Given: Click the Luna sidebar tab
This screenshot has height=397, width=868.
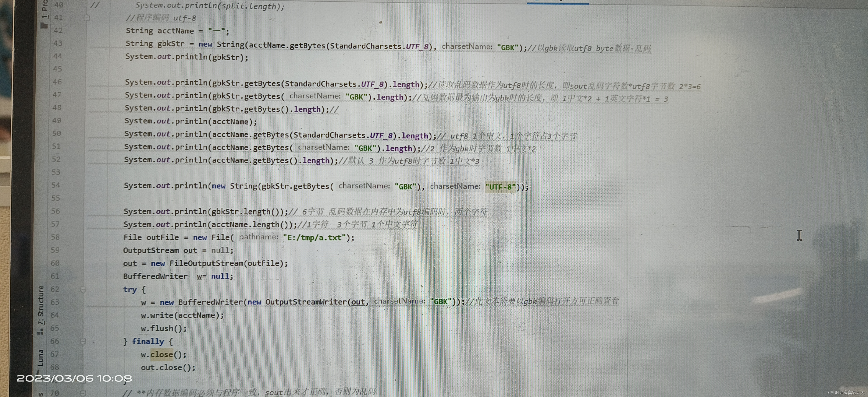Looking at the screenshot, I should (40, 358).
